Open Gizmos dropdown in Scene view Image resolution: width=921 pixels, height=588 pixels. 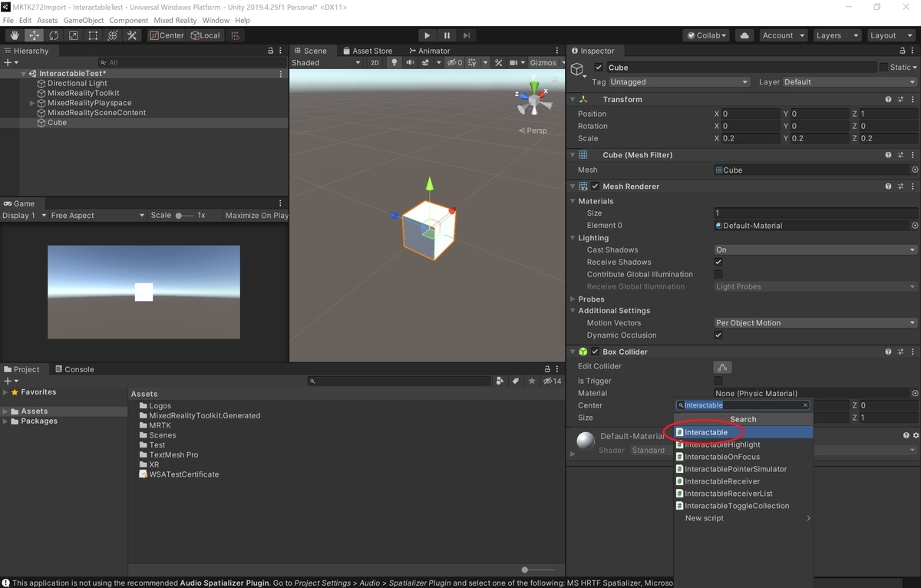click(x=546, y=63)
